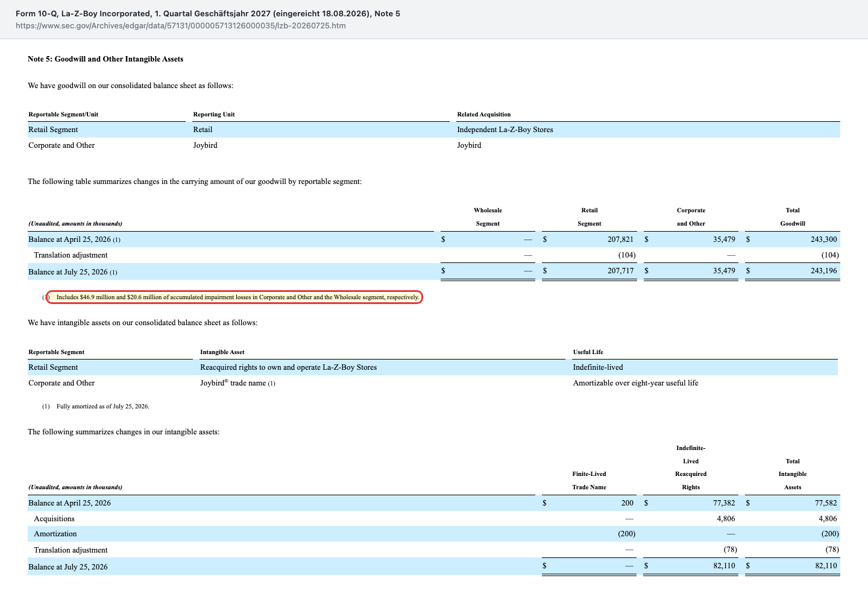Click the 243,196 total goodwill balance
Viewport: 868px width, 593px height.
pos(823,271)
